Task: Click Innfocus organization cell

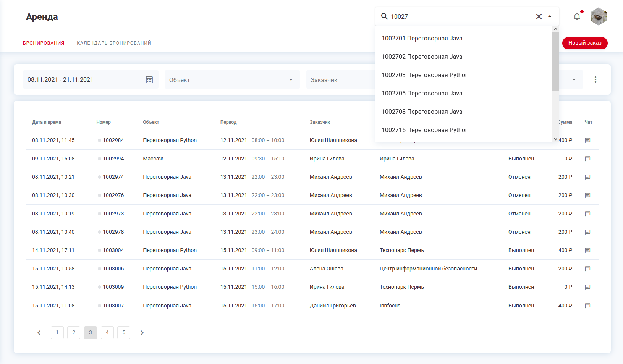Action: coord(390,306)
